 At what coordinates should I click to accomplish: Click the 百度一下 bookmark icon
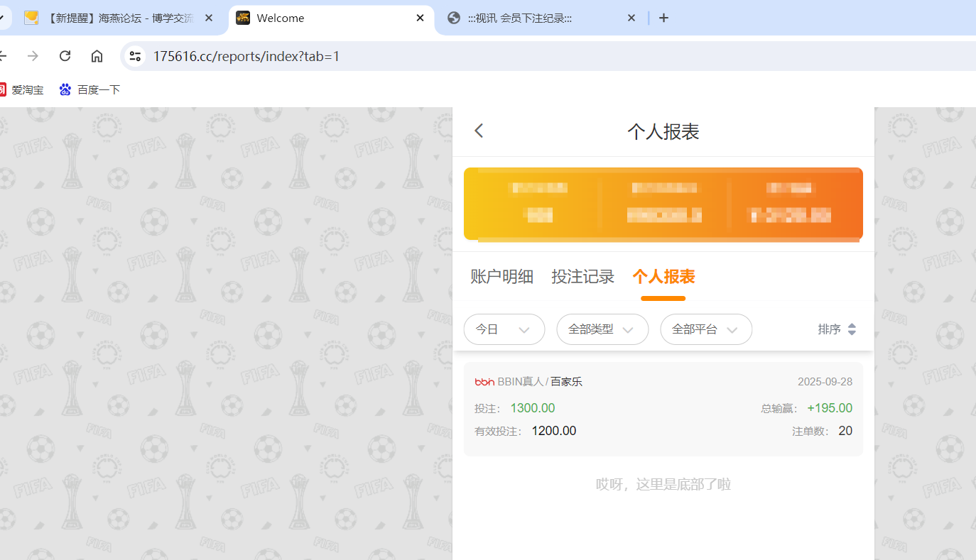tap(65, 89)
